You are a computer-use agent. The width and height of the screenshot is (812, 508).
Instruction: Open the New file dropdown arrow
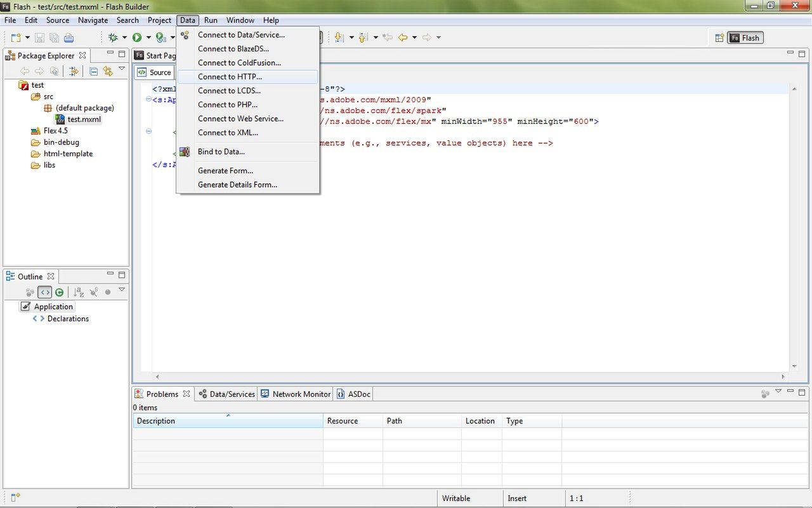pos(28,37)
